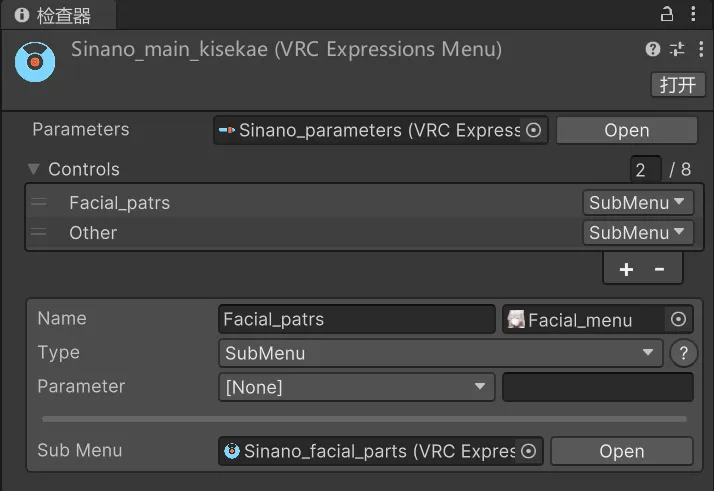Add a new control with plus button

[626, 269]
